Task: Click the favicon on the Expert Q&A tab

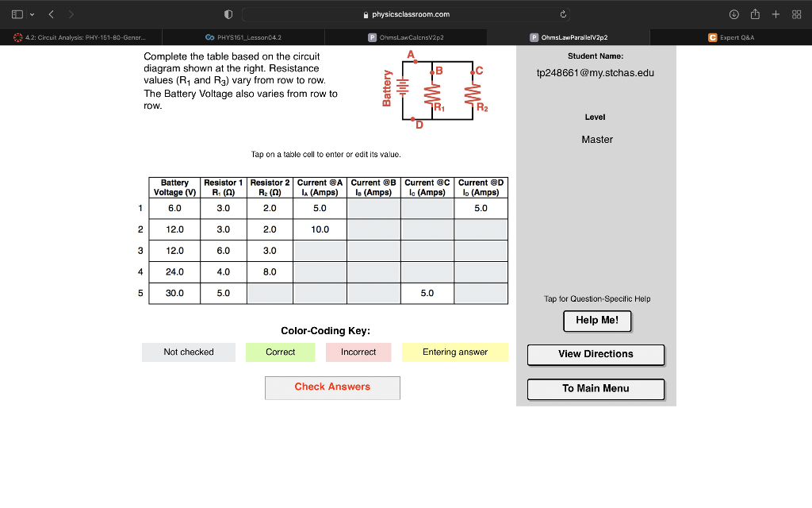Action: [x=711, y=37]
